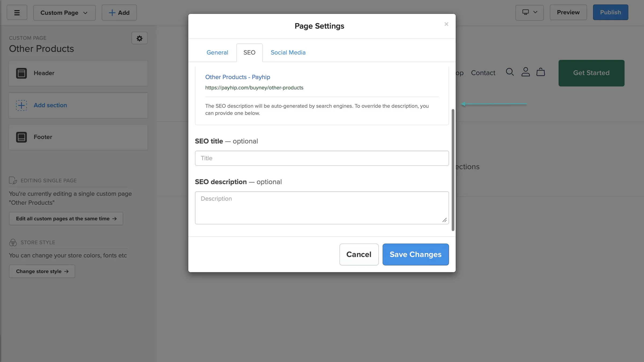Select the Header section icon
This screenshot has width=644, height=362.
[21, 73]
